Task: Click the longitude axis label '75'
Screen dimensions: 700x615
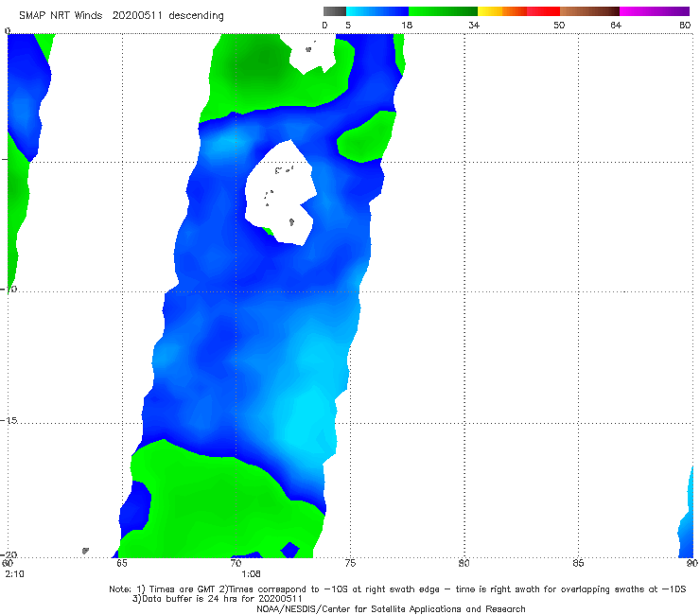Action: pos(350,563)
